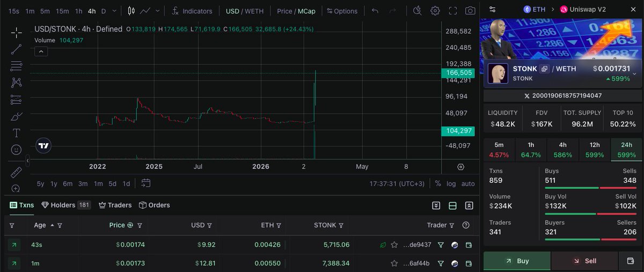Image resolution: width=644 pixels, height=272 pixels.
Task: Set chart interval to 15m
Action: (x=62, y=11)
